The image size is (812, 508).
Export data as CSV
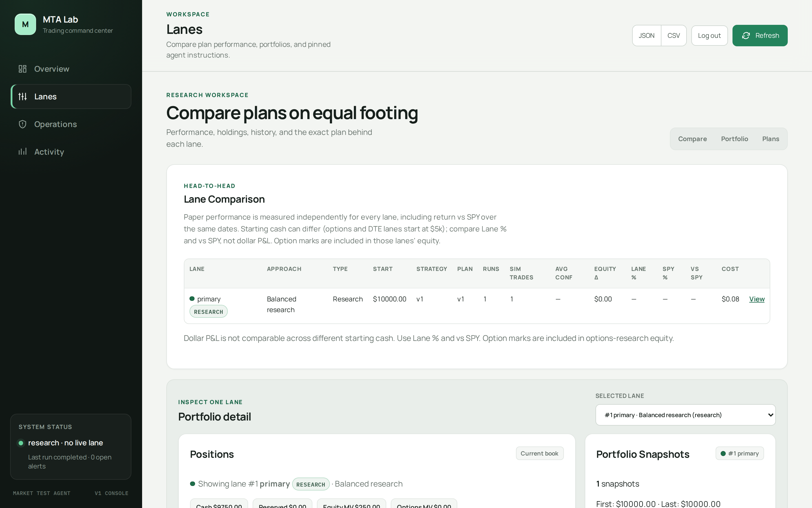673,36
